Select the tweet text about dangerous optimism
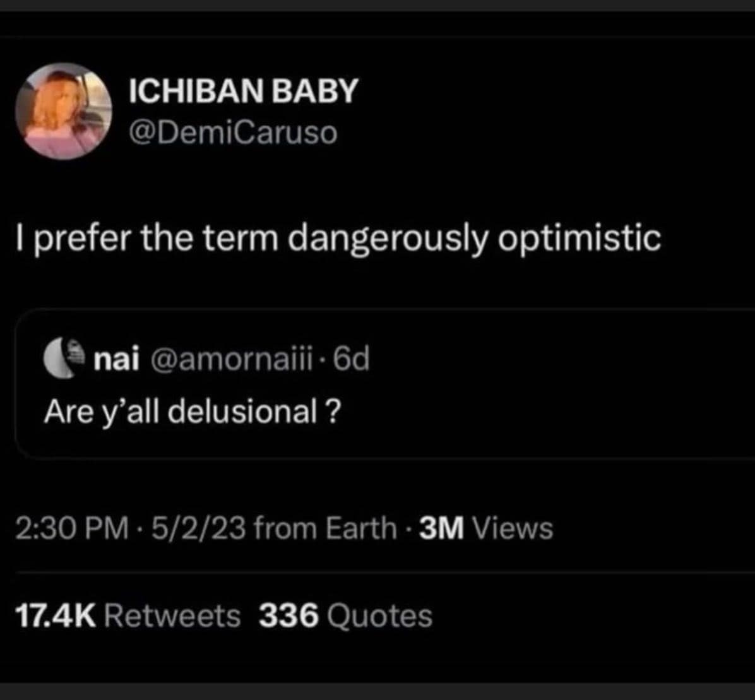The image size is (755, 700). pyautogui.click(x=337, y=238)
